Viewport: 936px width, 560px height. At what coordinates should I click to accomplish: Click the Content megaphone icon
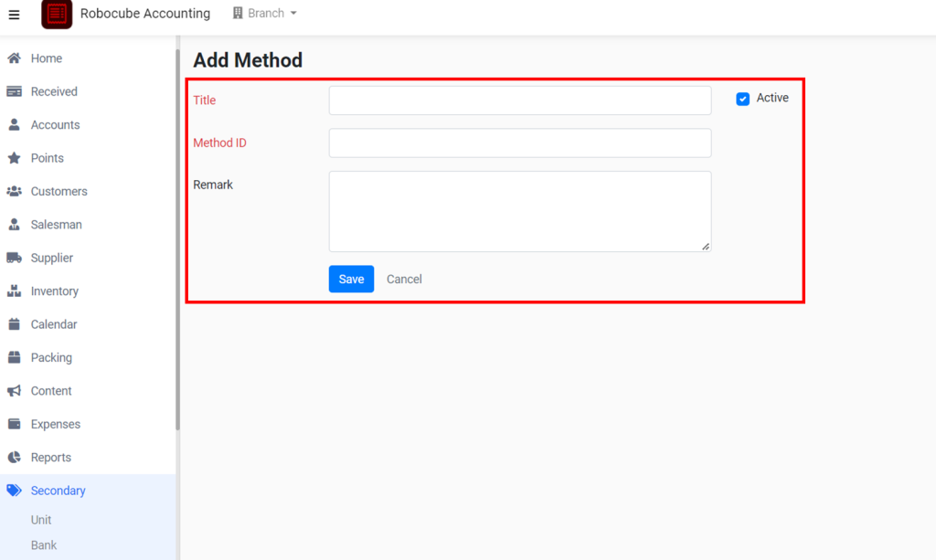pyautogui.click(x=14, y=391)
